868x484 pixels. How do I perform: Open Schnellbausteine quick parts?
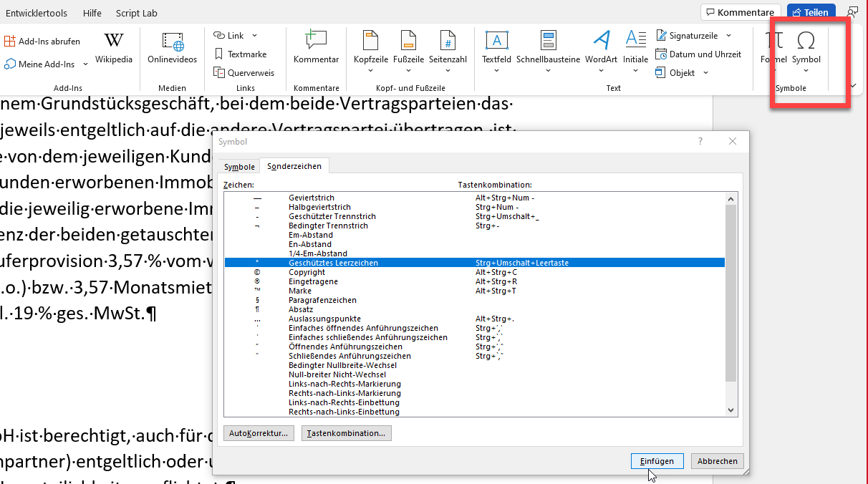pyautogui.click(x=548, y=49)
